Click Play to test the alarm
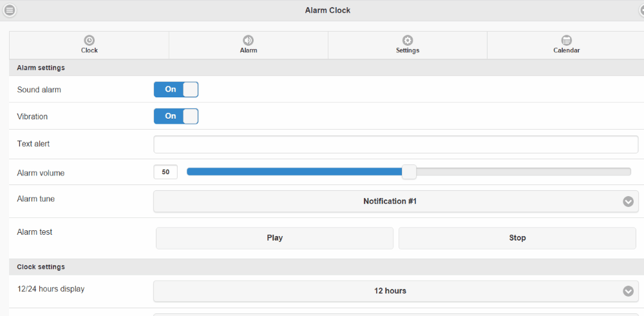The image size is (644, 316). [274, 238]
